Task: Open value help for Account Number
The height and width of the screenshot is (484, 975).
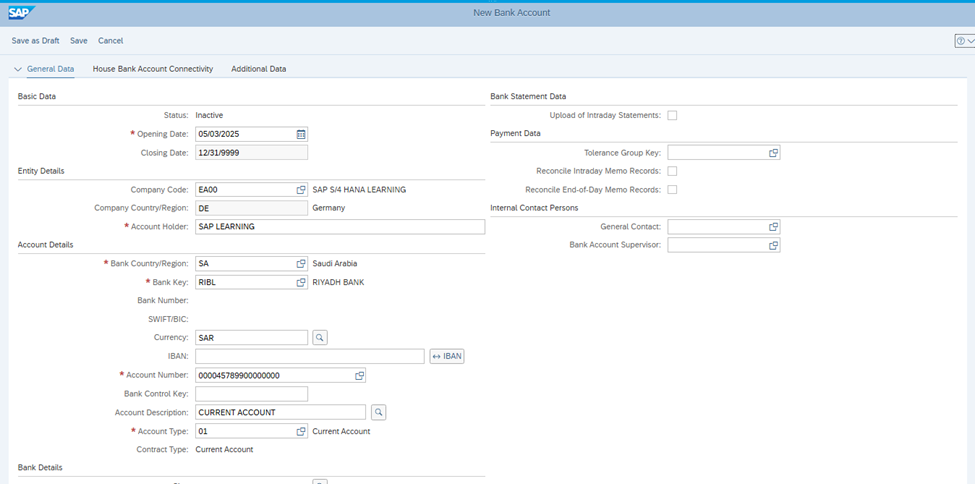Action: click(x=359, y=376)
